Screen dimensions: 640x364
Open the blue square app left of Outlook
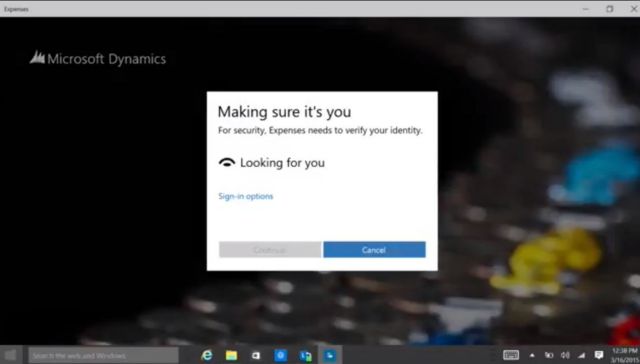[x=280, y=355]
